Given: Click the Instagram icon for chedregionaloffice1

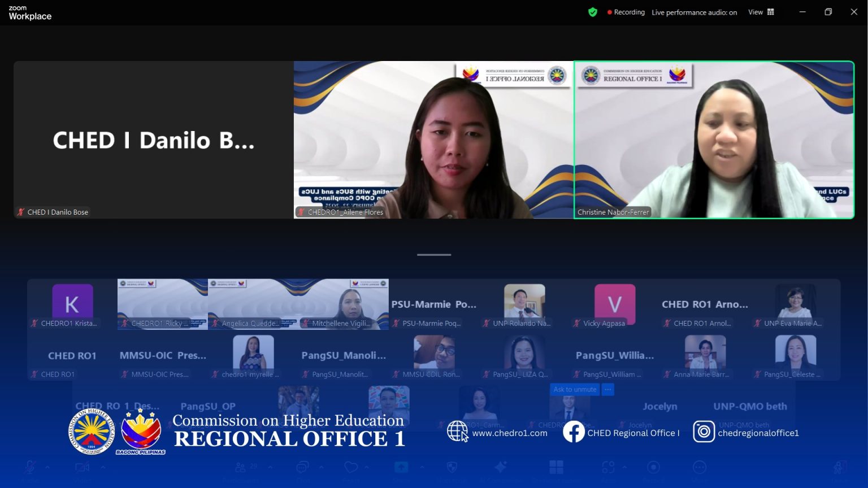Looking at the screenshot, I should [x=704, y=432].
